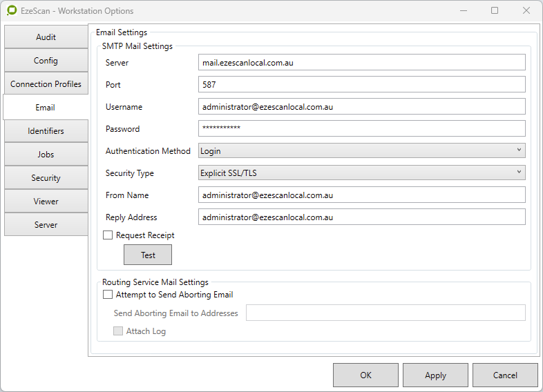
Task: Open the Identifiers tab
Action: (x=46, y=131)
